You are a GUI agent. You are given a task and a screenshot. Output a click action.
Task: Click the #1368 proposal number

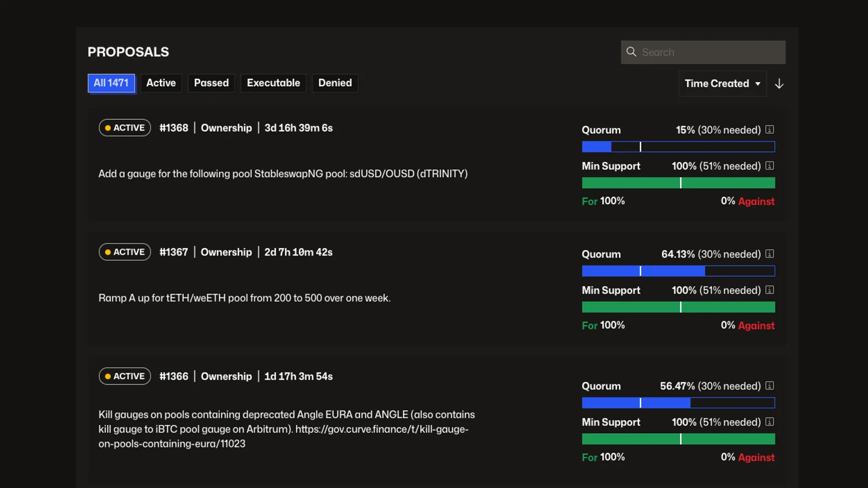(x=174, y=128)
